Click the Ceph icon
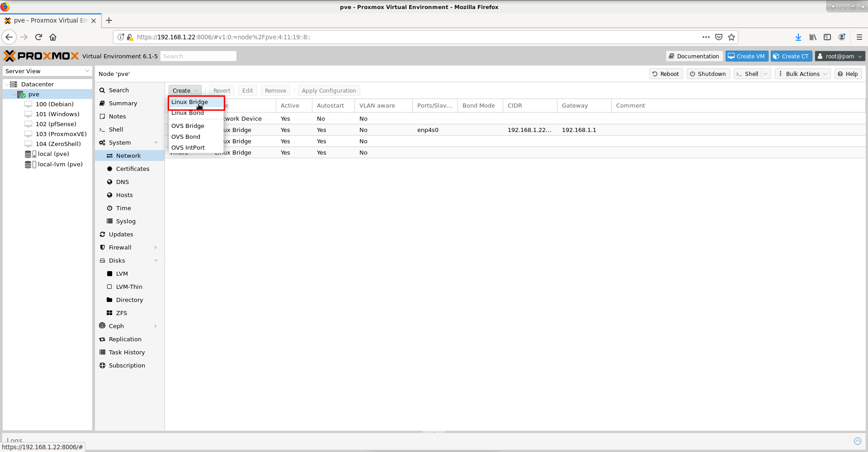Viewport: 868px width, 452px height. [x=102, y=326]
